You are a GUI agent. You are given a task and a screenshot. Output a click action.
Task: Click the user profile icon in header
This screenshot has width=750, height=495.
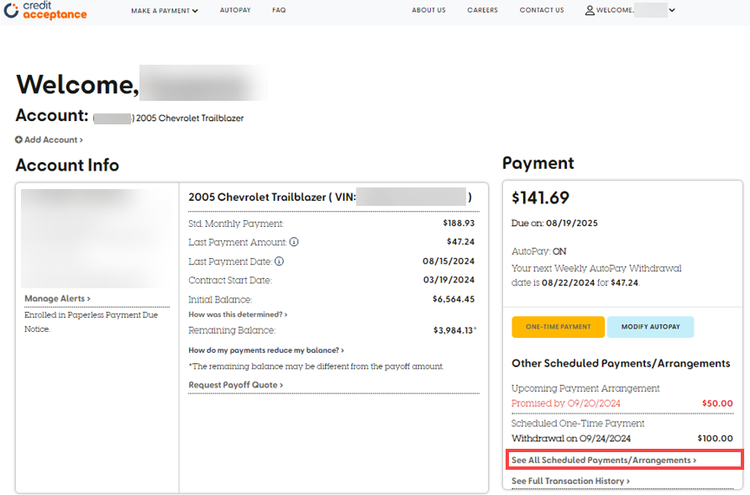pos(589,11)
